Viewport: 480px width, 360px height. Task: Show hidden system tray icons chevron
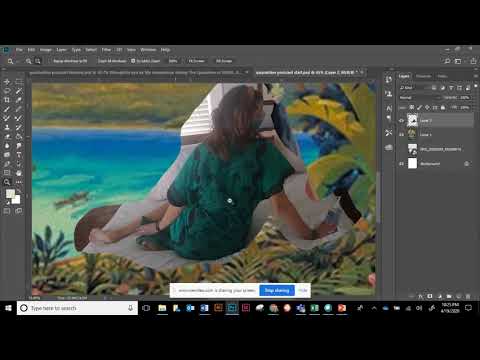tap(374, 308)
